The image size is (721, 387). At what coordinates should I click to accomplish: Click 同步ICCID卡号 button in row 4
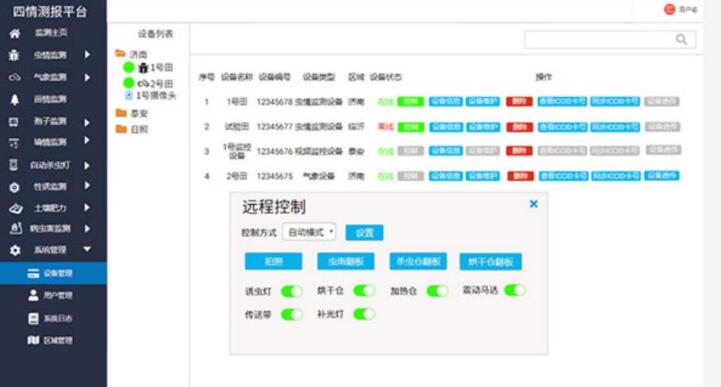[616, 176]
